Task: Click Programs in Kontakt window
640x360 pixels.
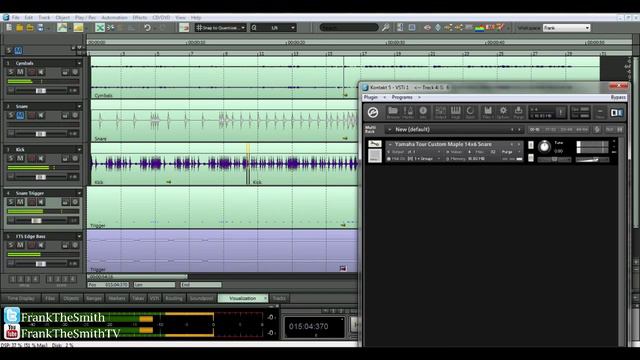Action: pos(402,97)
